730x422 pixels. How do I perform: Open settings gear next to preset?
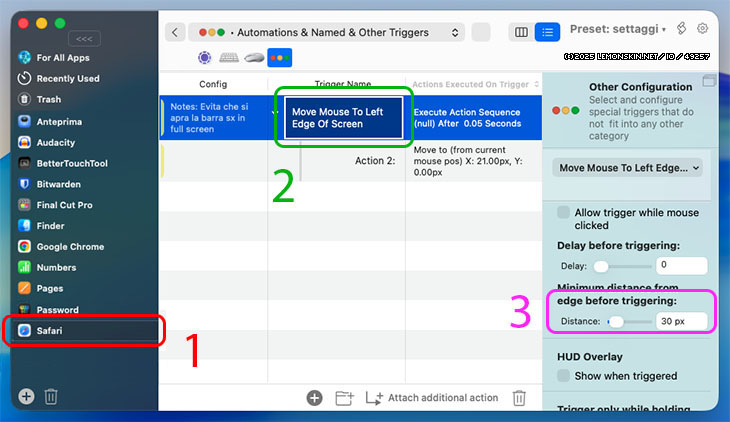point(702,29)
